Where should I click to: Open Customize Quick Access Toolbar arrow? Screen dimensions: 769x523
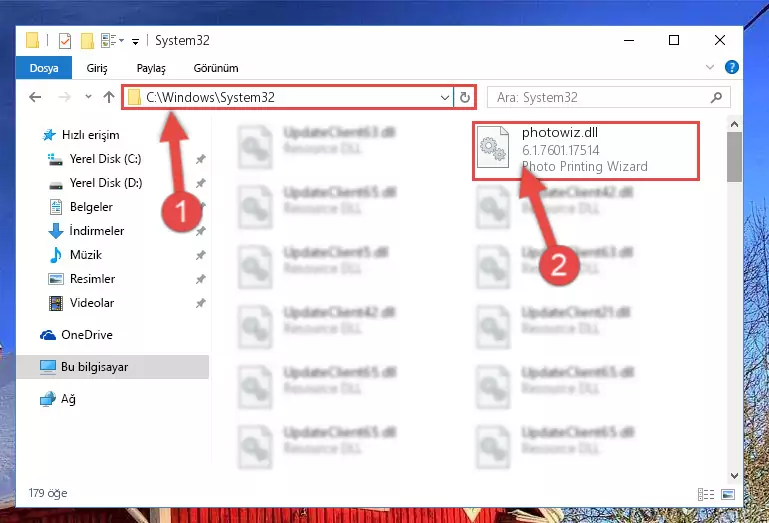point(135,42)
